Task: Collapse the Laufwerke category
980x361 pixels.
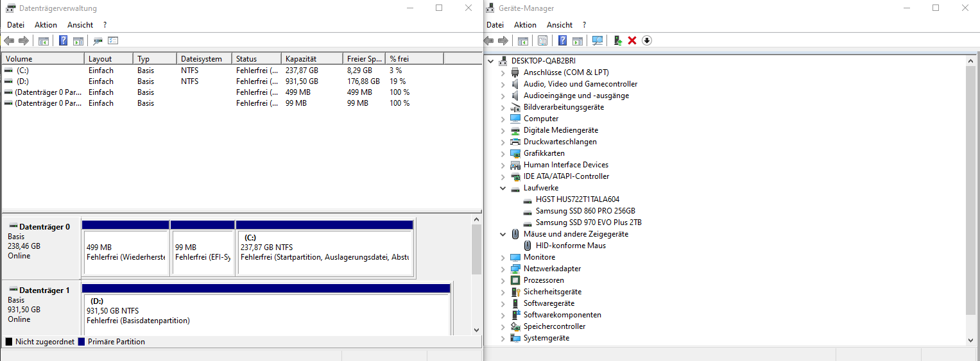Action: pyautogui.click(x=503, y=188)
